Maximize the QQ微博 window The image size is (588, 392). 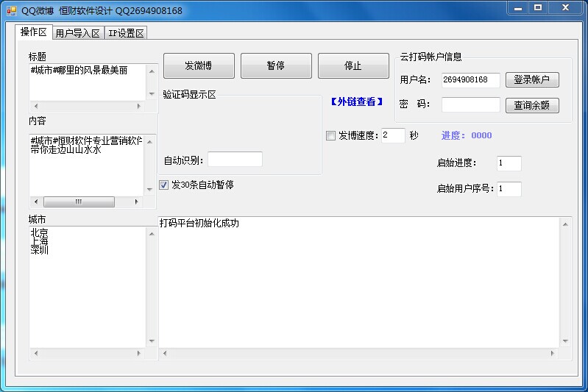pyautogui.click(x=538, y=8)
